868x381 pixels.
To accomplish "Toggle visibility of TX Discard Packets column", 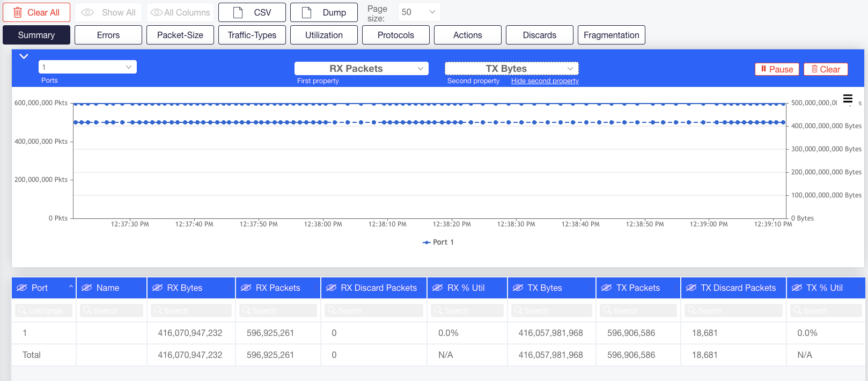I will coord(691,288).
